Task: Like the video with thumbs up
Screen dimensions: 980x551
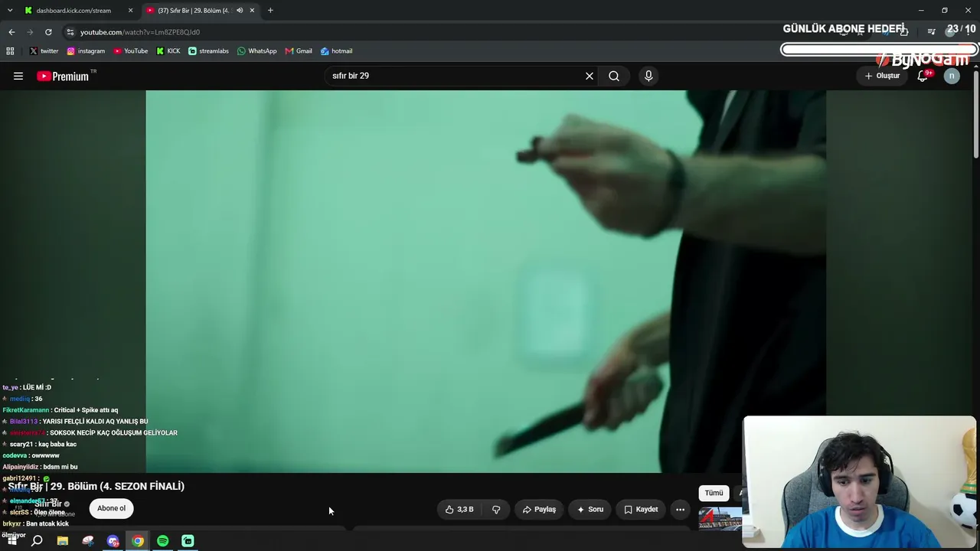Action: pos(459,509)
